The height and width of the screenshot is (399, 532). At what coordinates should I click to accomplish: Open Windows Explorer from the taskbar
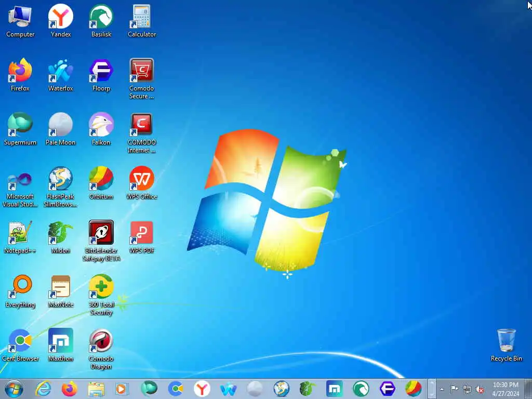(x=96, y=389)
